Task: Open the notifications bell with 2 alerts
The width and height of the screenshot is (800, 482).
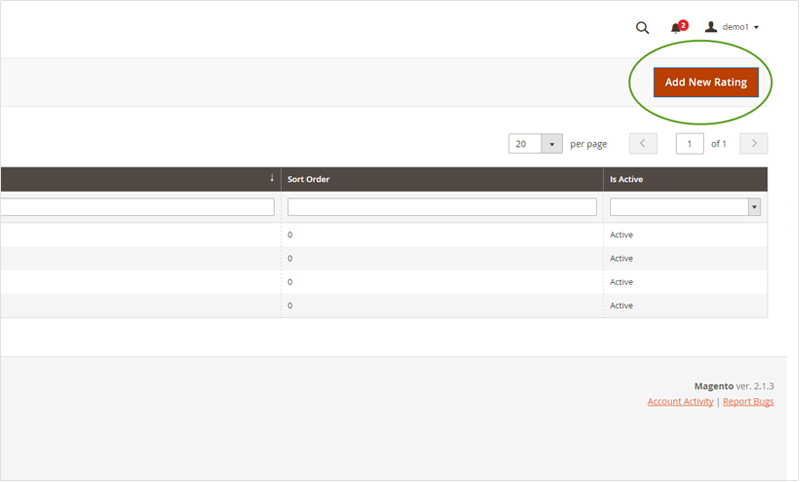Action: pos(679,27)
